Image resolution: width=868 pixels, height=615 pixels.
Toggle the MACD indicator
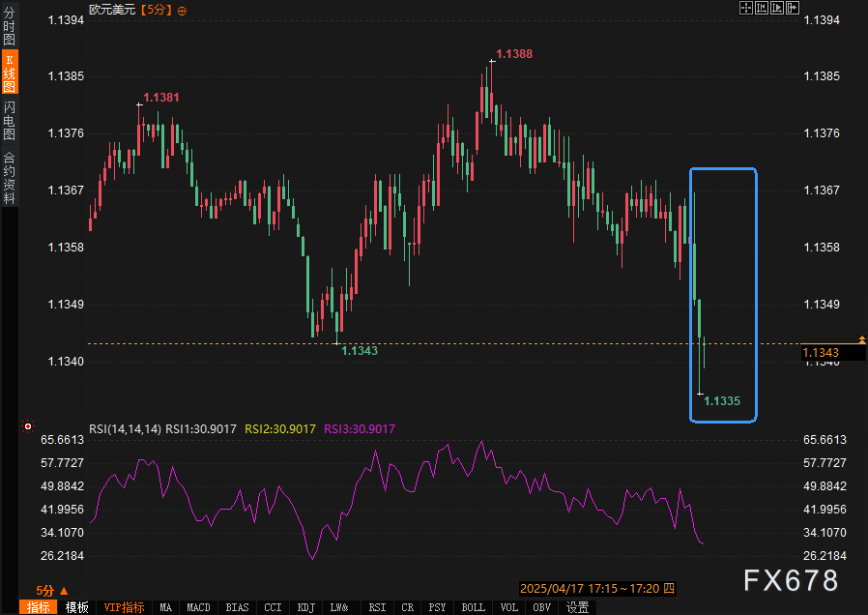198,607
